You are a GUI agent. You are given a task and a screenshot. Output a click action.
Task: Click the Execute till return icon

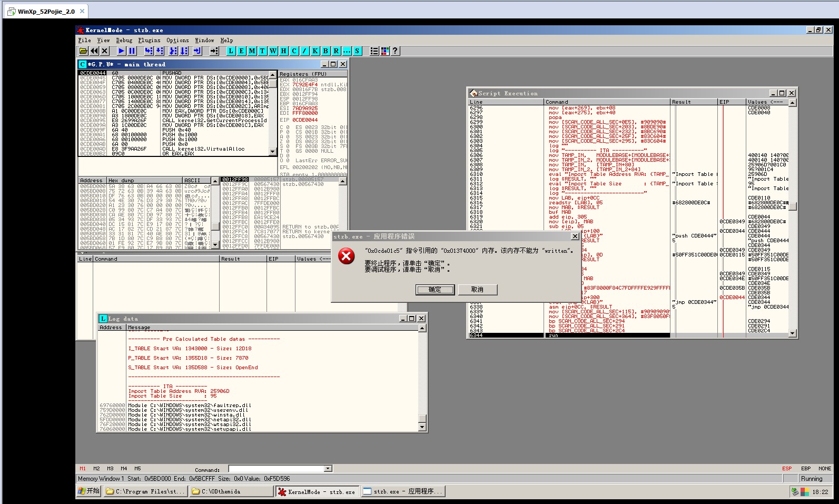pyautogui.click(x=198, y=51)
